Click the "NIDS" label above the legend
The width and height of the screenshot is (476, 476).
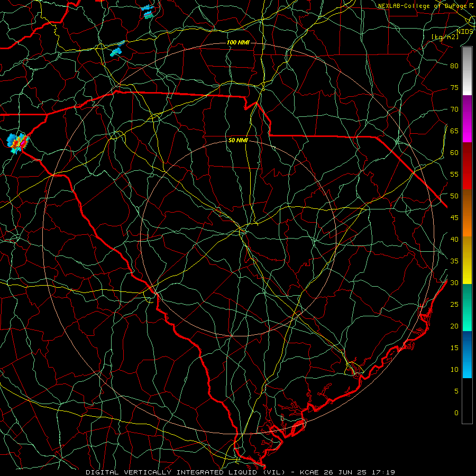pos(464,32)
